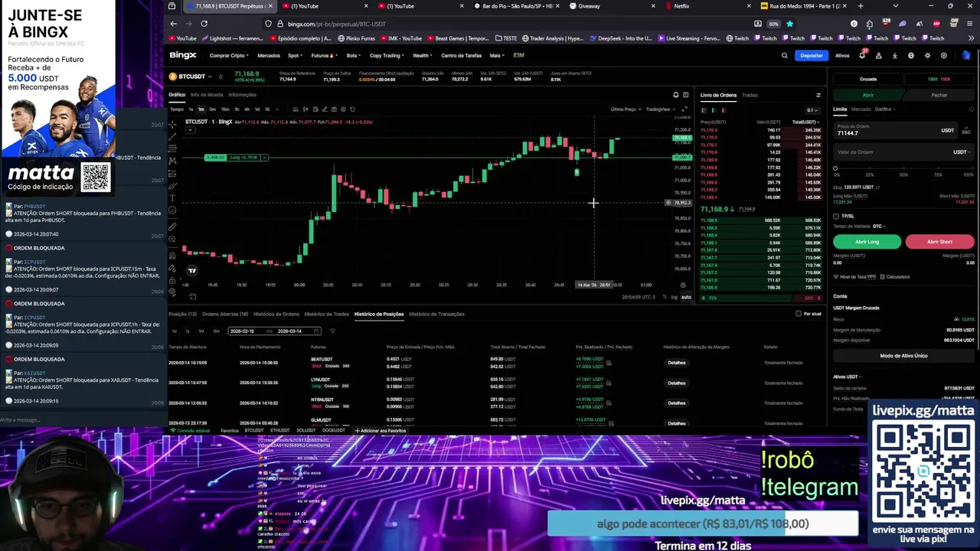
Task: Click the green Abrir Long button
Action: point(867,242)
